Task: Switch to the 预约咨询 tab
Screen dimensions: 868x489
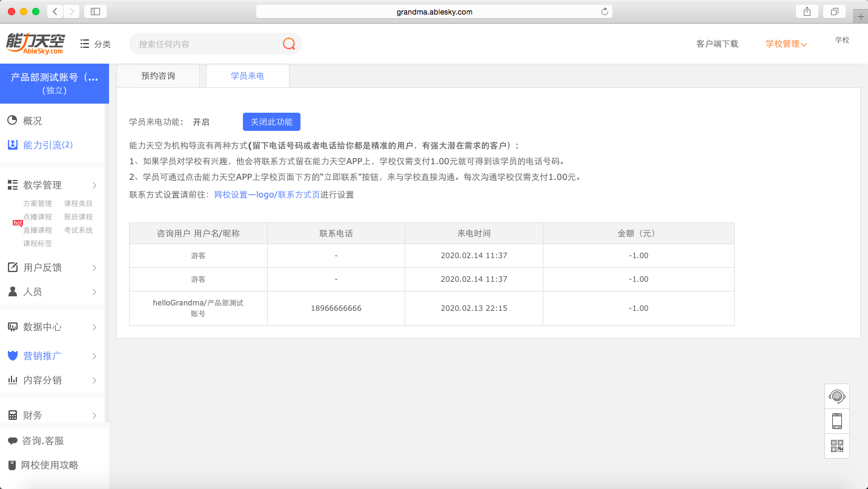Action: (158, 76)
